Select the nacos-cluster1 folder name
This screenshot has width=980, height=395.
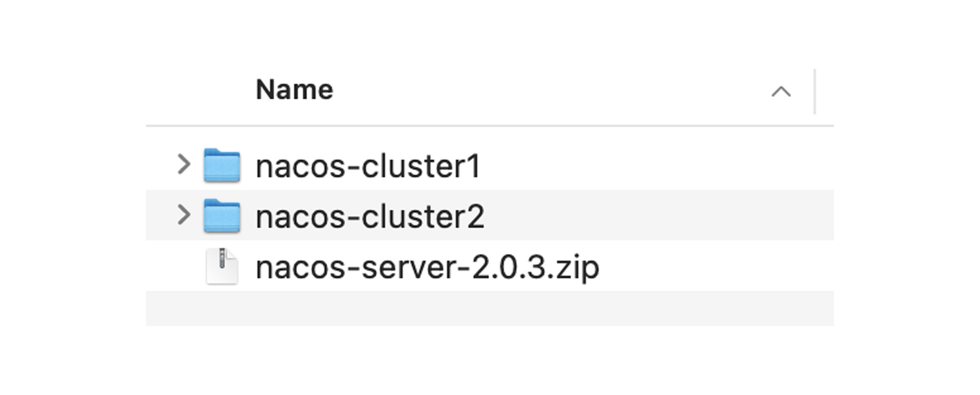click(367, 166)
